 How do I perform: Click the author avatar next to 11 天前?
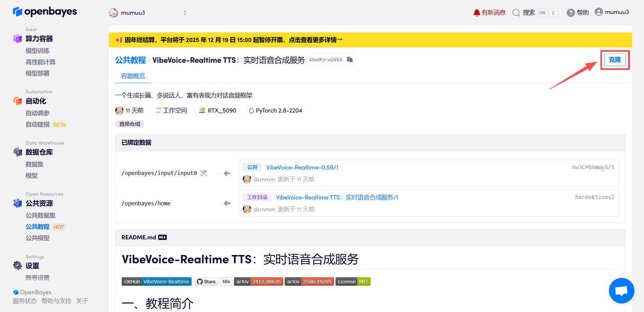pos(119,110)
